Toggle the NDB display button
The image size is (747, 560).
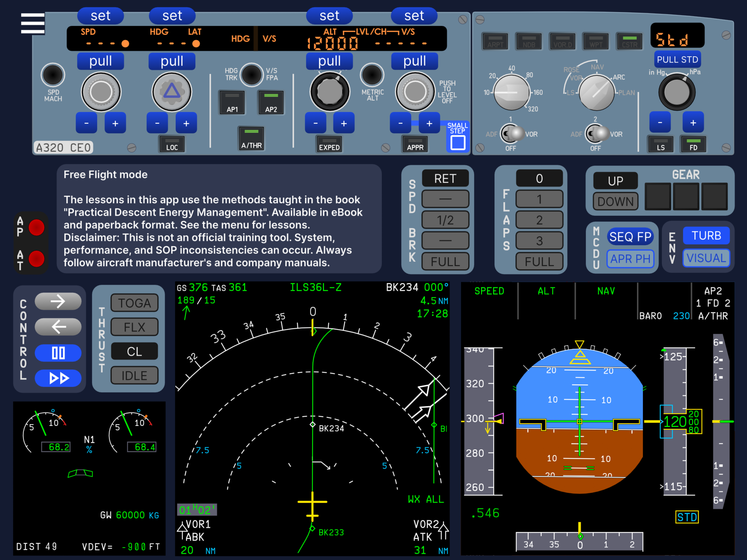(x=529, y=41)
